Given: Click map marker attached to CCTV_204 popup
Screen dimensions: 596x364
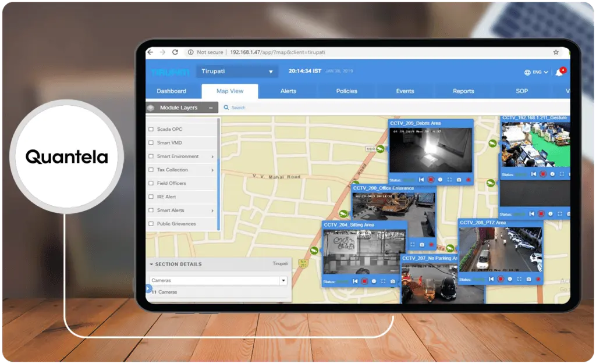Looking at the screenshot, I should (x=314, y=251).
